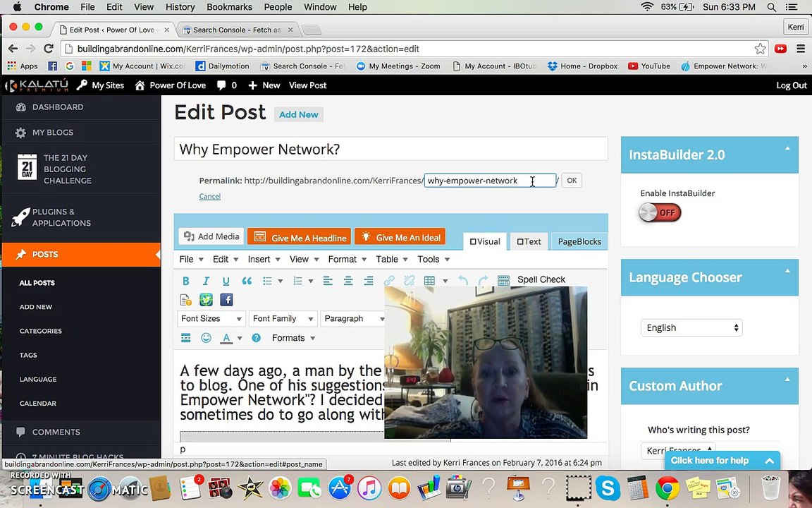Create a bulleted list

click(x=267, y=281)
